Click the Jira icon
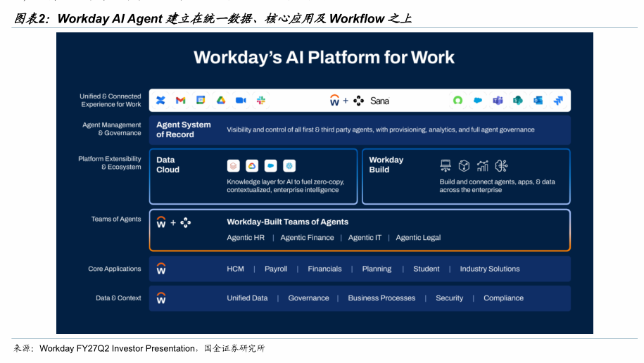Screen dimensions: 644x363 click(558, 100)
